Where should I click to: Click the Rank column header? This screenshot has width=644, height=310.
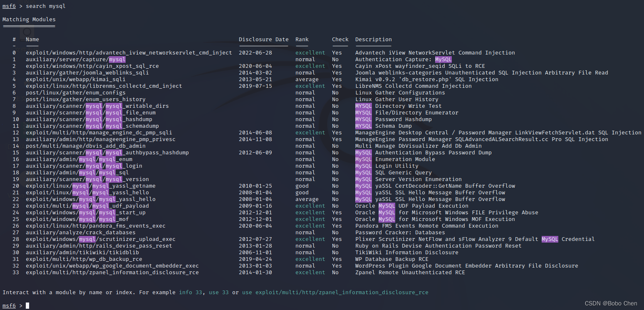click(x=301, y=39)
